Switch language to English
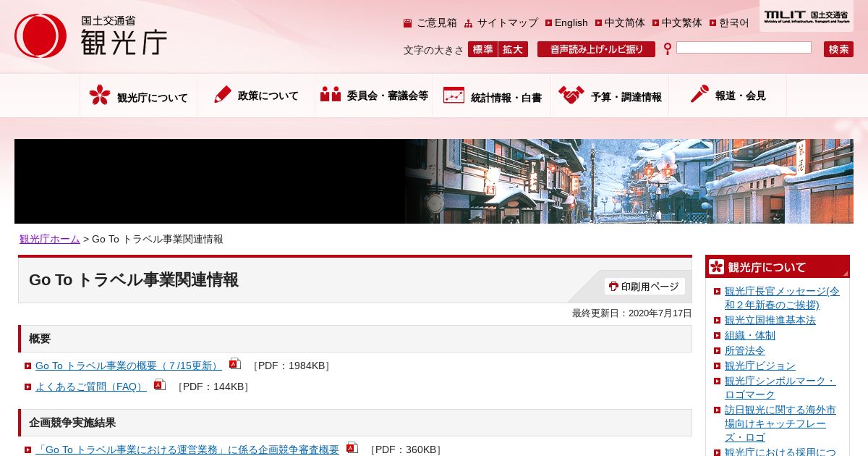The height and width of the screenshot is (456, 868). pyautogui.click(x=571, y=23)
